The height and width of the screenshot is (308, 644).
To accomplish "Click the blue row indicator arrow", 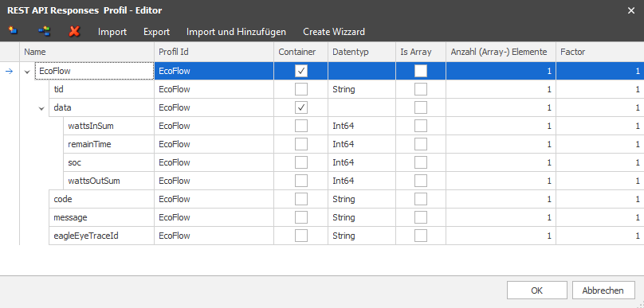I will (9, 72).
